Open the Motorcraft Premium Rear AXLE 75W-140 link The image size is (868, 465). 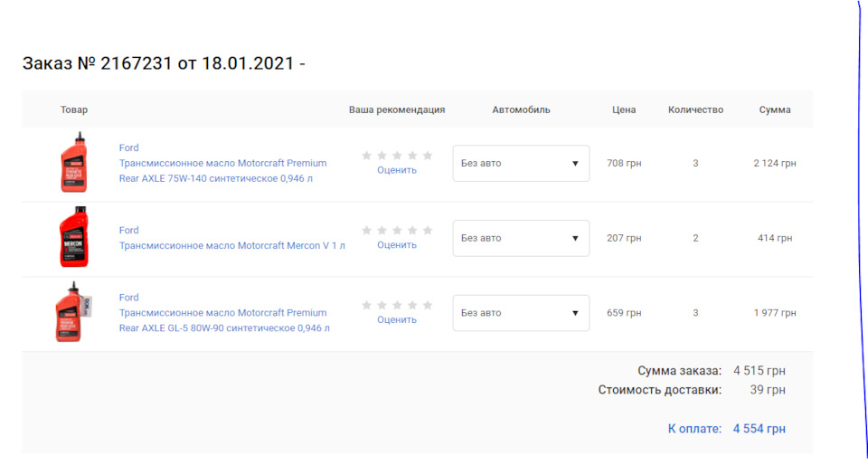pyautogui.click(x=222, y=171)
